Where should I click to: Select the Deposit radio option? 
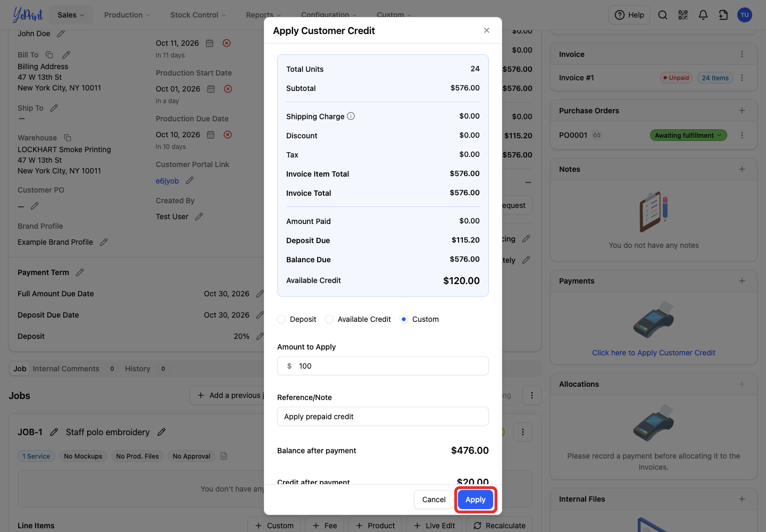click(281, 319)
